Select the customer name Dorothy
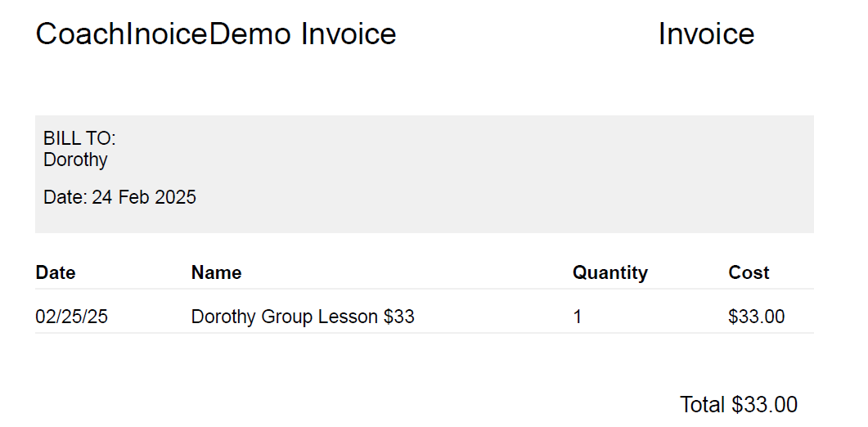 pyautogui.click(x=75, y=160)
